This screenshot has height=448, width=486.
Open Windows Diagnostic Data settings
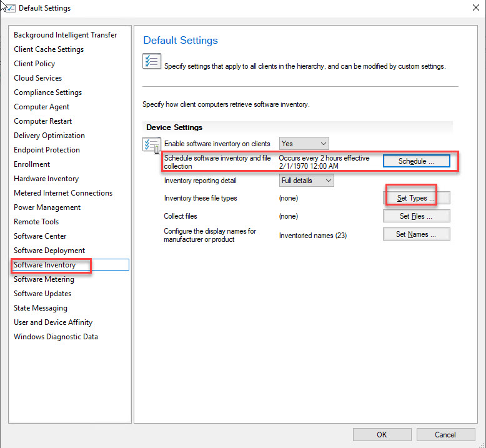[56, 337]
